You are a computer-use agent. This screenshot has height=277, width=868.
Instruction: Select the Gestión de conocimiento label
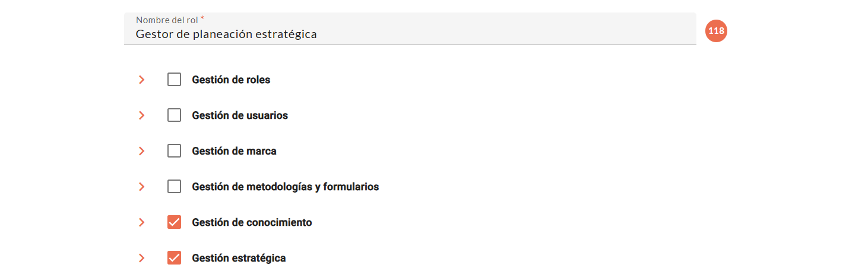[252, 222]
